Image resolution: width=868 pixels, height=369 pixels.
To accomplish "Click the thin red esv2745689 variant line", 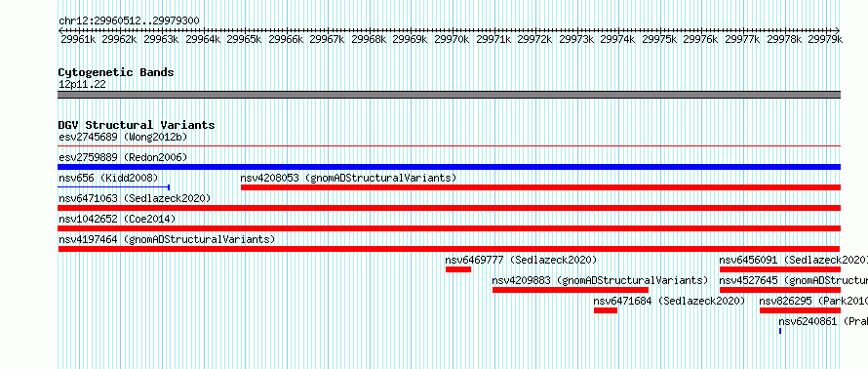I will click(449, 146).
